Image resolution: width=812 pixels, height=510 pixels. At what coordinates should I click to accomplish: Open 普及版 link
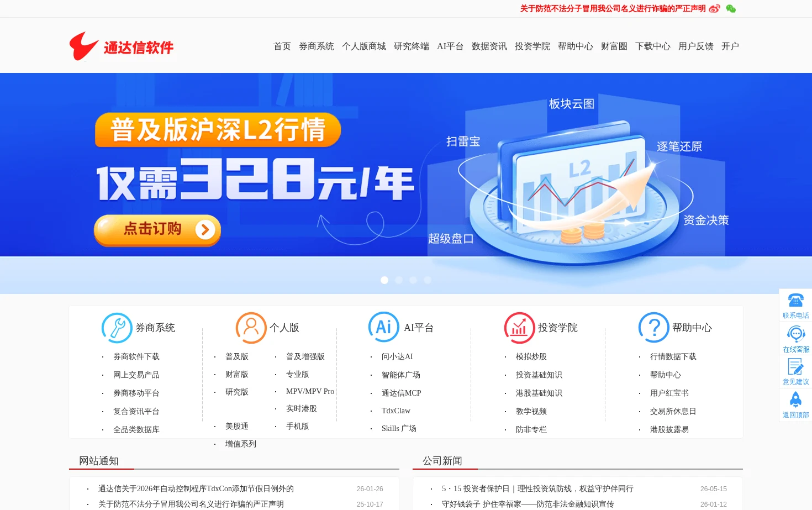pos(237,357)
